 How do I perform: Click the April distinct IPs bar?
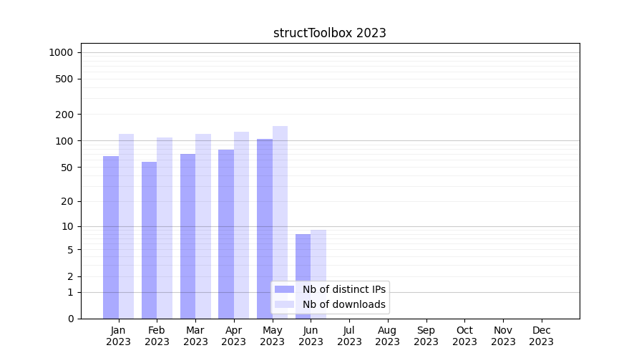226,233
